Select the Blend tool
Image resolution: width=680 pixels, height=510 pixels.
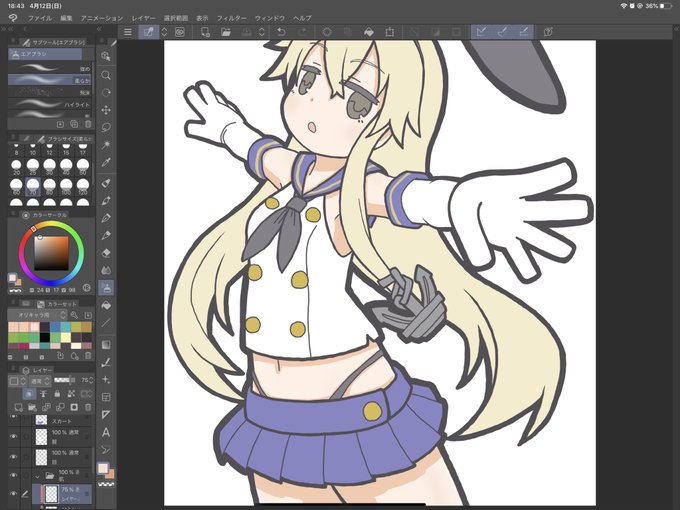106,270
